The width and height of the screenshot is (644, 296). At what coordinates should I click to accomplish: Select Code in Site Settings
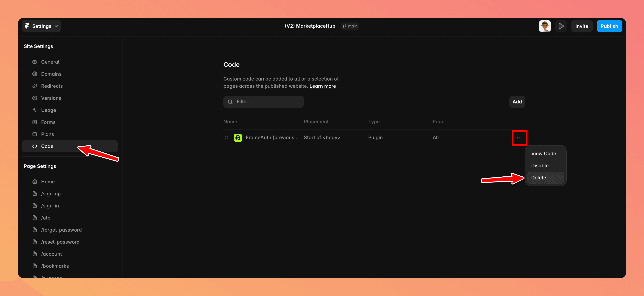click(x=70, y=146)
